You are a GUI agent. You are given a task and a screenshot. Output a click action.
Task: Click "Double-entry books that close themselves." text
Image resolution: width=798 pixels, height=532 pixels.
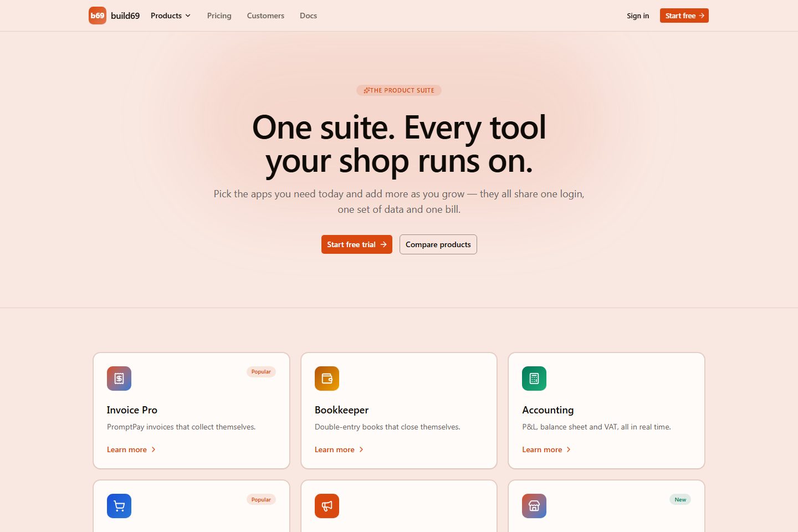coord(387,427)
